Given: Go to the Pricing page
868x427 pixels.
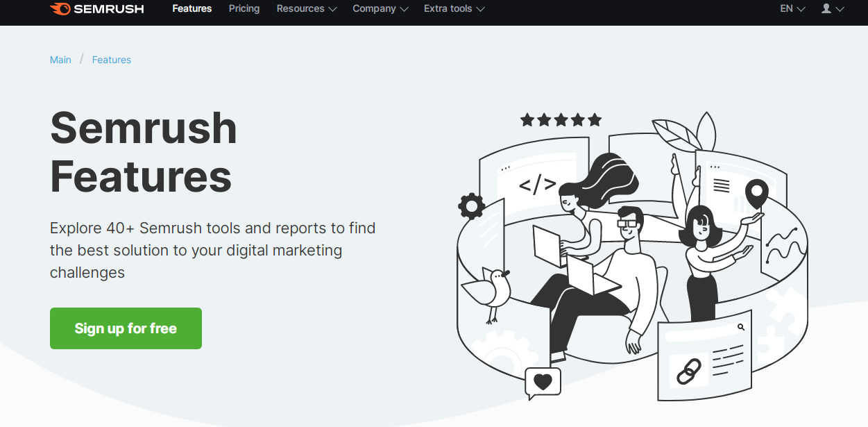Looking at the screenshot, I should 244,9.
